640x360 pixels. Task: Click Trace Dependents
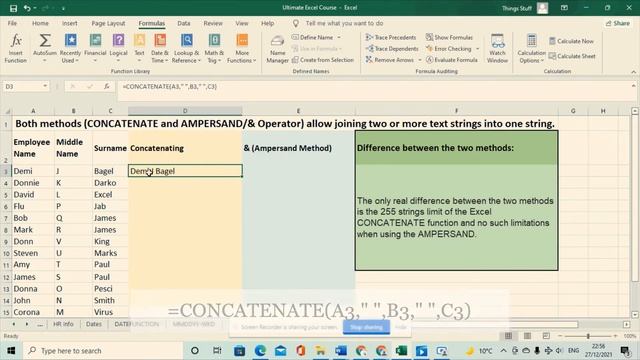[392, 49]
